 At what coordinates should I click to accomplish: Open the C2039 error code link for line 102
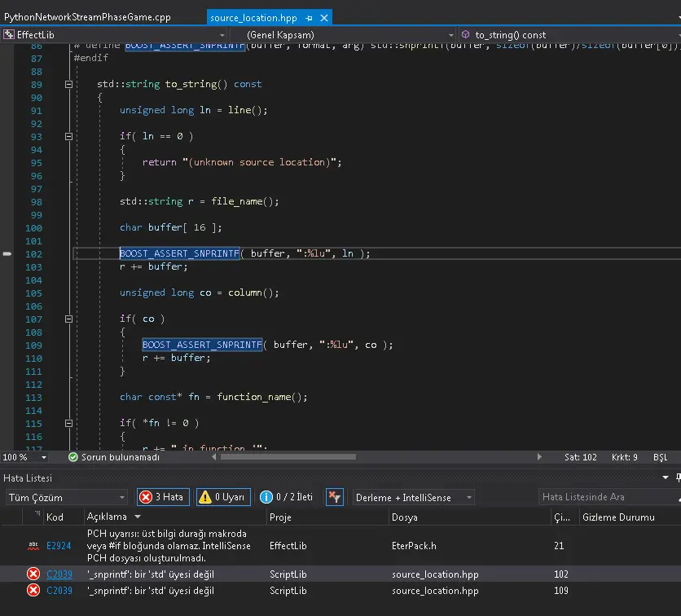tap(59, 574)
